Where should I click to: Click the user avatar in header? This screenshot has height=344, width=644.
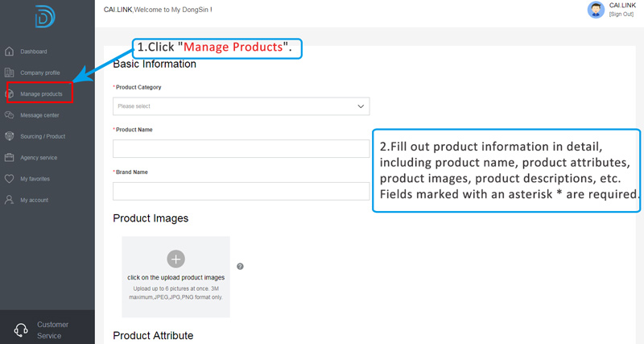click(x=597, y=10)
